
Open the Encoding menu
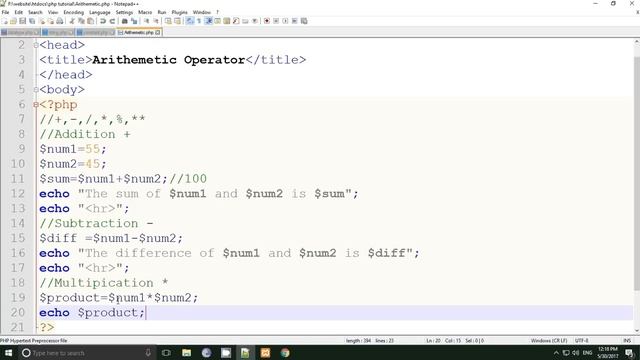pos(73,12)
